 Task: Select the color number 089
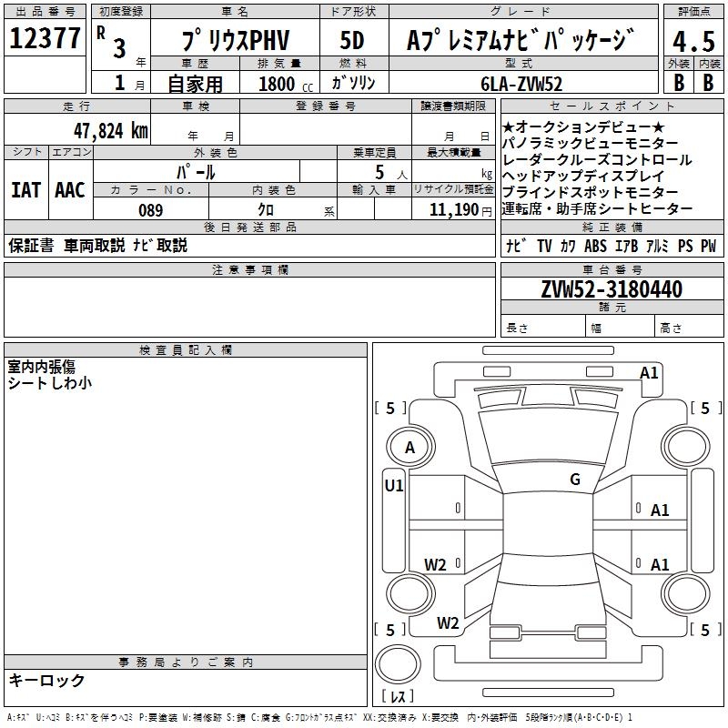point(151,210)
